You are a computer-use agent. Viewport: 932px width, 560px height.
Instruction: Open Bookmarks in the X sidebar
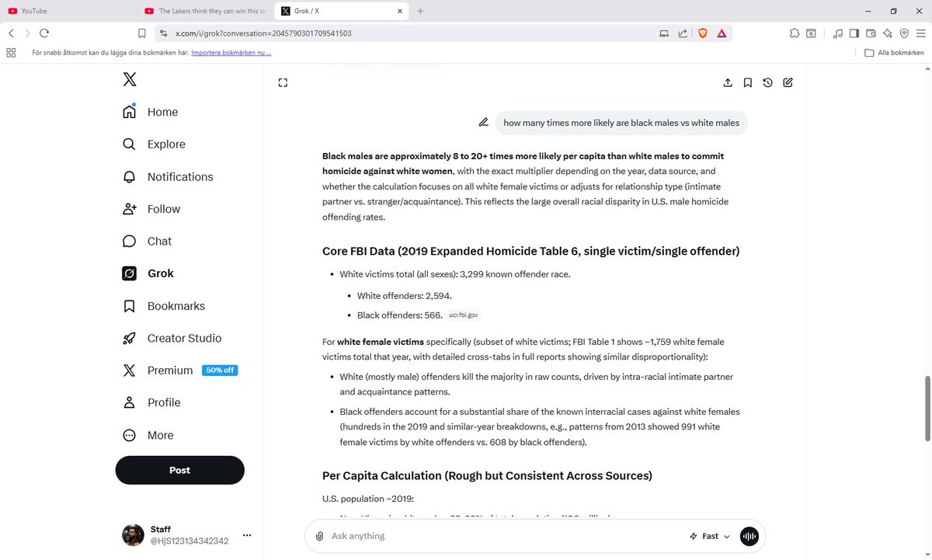(164, 306)
